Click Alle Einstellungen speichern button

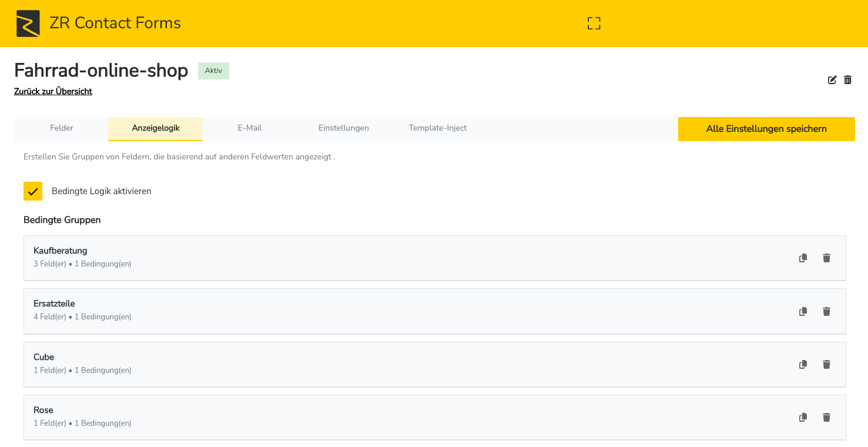click(766, 129)
